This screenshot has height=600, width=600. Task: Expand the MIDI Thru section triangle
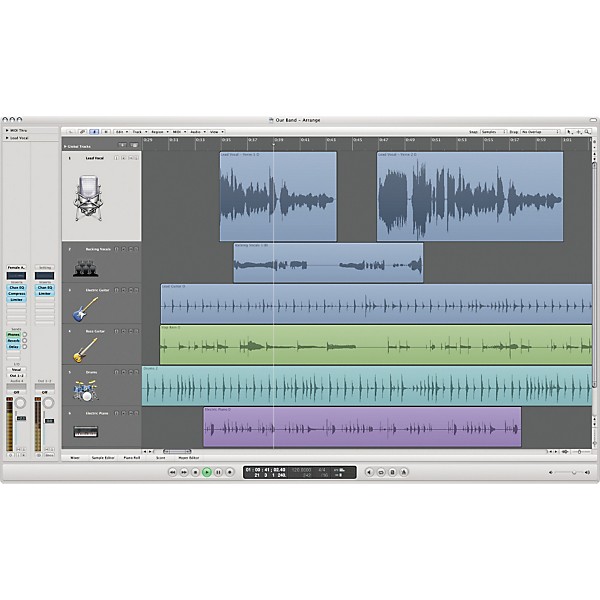[7, 130]
